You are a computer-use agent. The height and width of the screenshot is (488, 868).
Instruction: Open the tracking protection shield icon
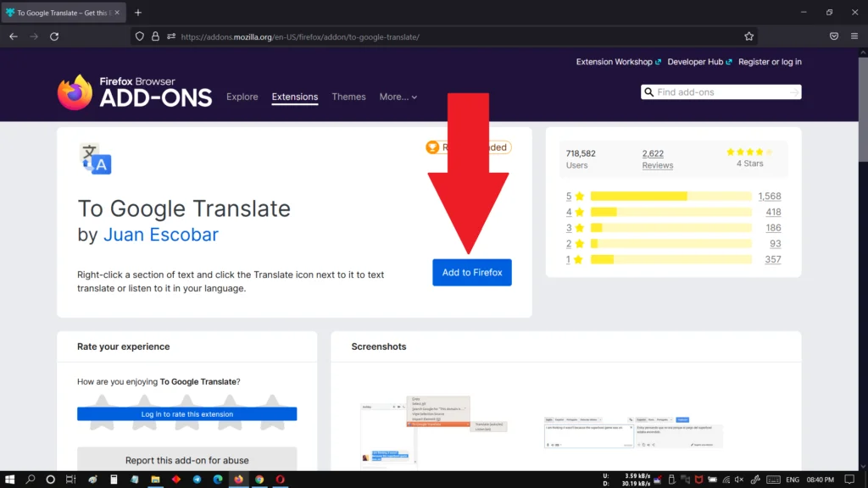(x=140, y=36)
